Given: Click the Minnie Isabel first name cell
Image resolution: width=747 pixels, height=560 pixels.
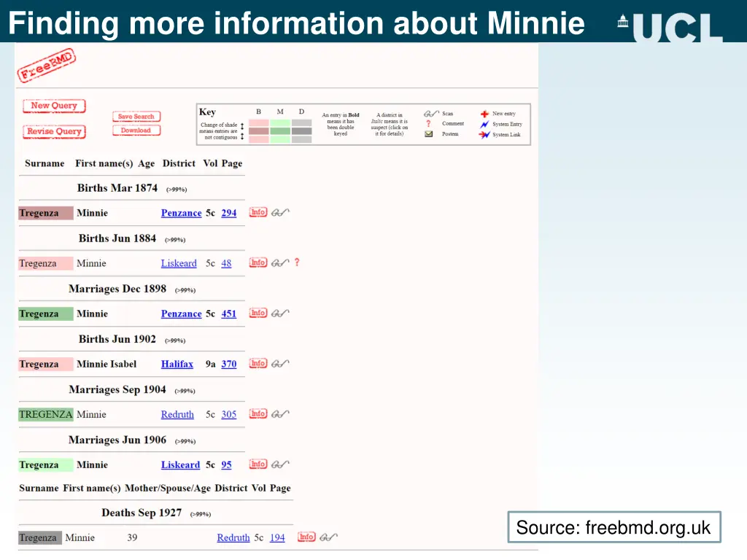Looking at the screenshot, I should [107, 365].
